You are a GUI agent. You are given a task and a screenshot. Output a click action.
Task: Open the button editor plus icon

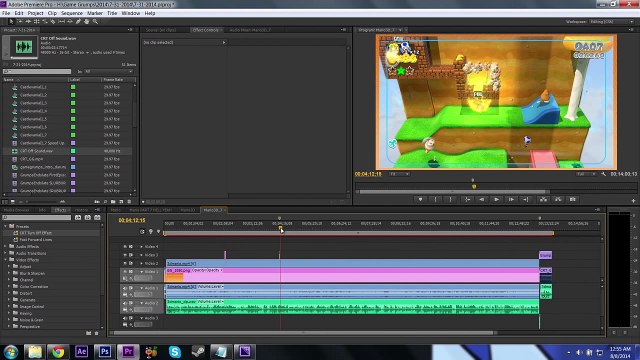633,200
